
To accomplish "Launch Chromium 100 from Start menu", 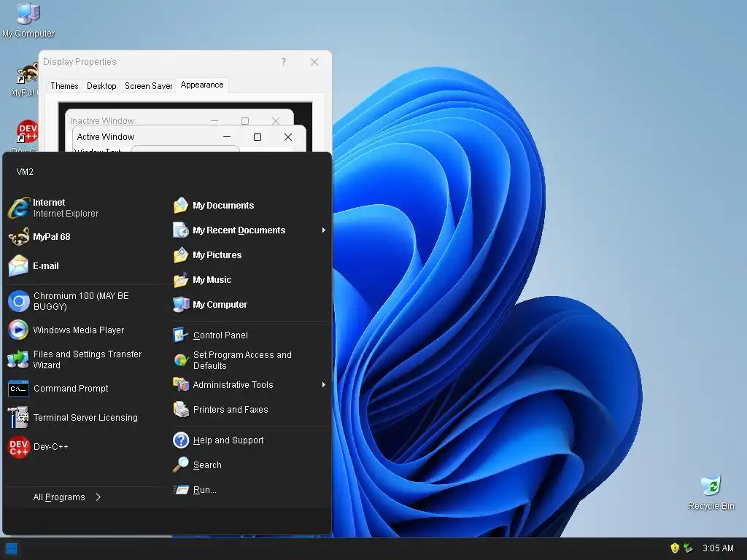I will (85, 301).
